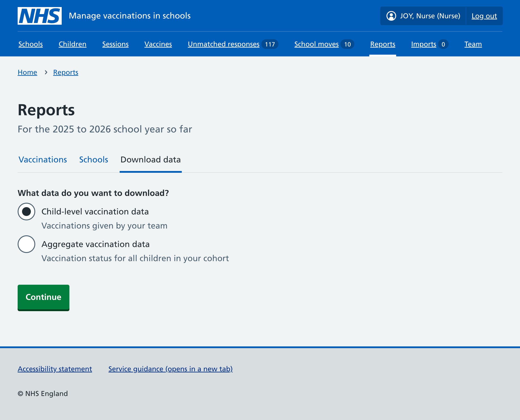520x420 pixels.
Task: Select the "Aggregate vaccination data" radio button
Action: [x=26, y=244]
